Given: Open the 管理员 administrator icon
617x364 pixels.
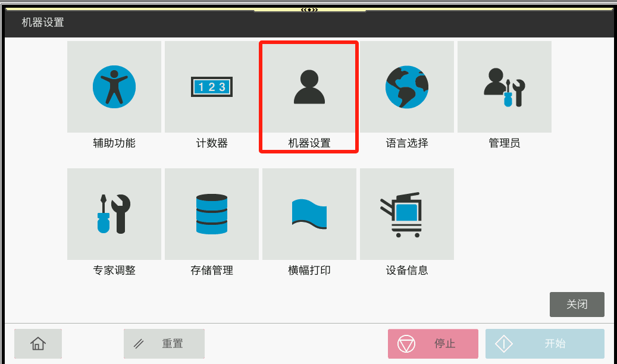Looking at the screenshot, I should point(505,87).
